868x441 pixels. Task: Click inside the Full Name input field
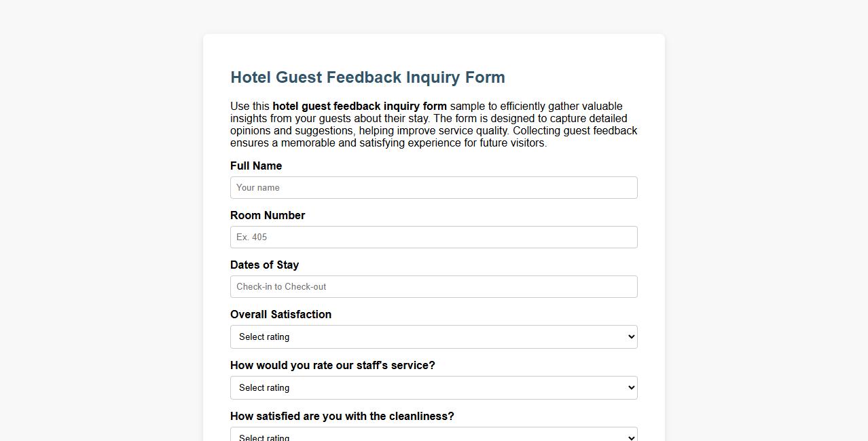pos(433,187)
